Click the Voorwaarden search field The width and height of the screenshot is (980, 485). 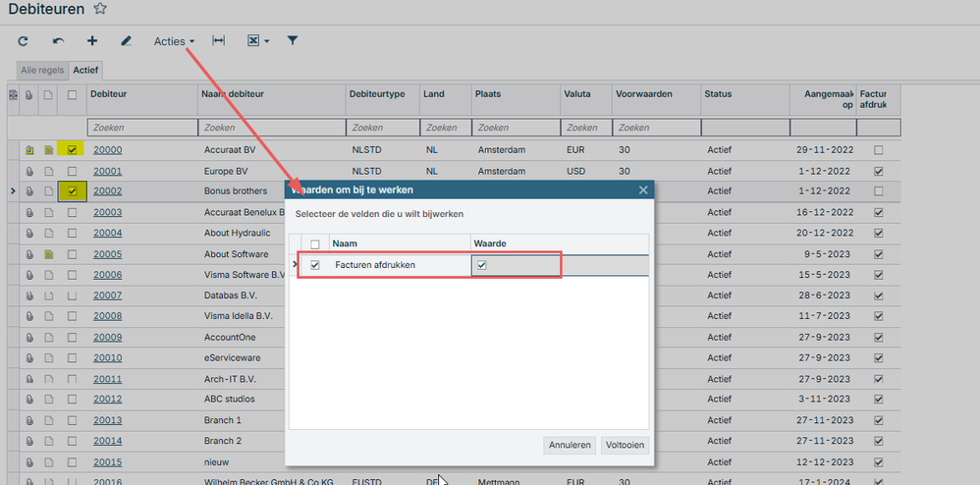pyautogui.click(x=656, y=128)
